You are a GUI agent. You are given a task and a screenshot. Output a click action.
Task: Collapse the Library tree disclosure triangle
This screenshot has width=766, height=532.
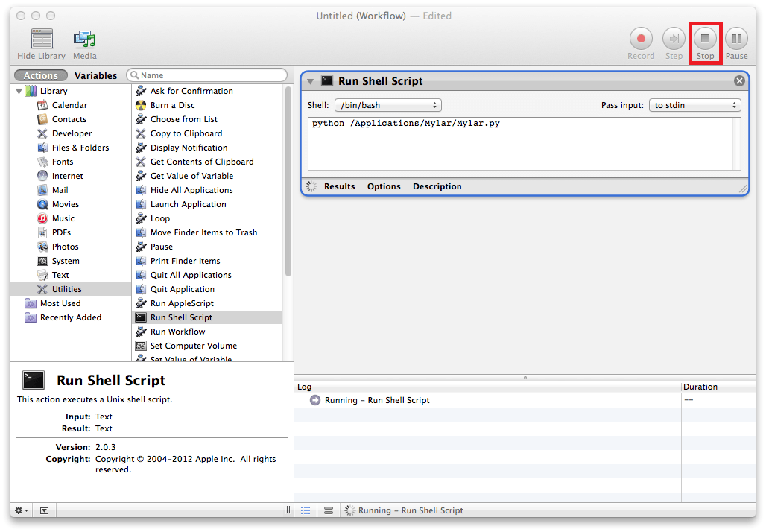19,91
